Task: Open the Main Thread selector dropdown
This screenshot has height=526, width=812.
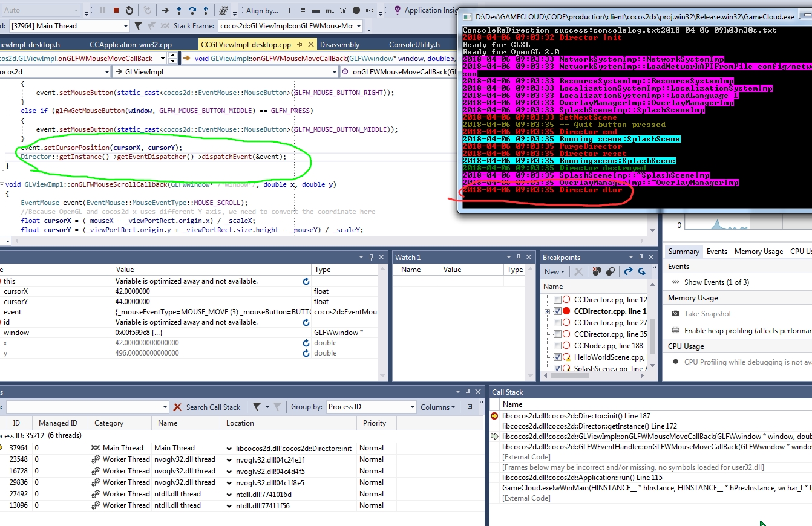Action: click(x=126, y=26)
